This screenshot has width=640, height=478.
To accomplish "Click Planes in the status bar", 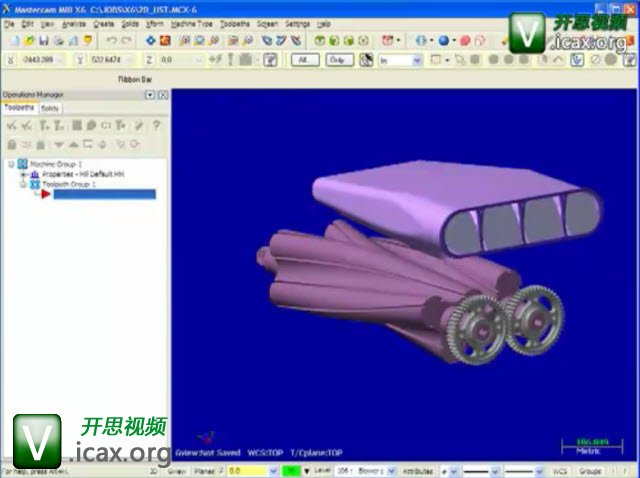I will click(x=204, y=471).
